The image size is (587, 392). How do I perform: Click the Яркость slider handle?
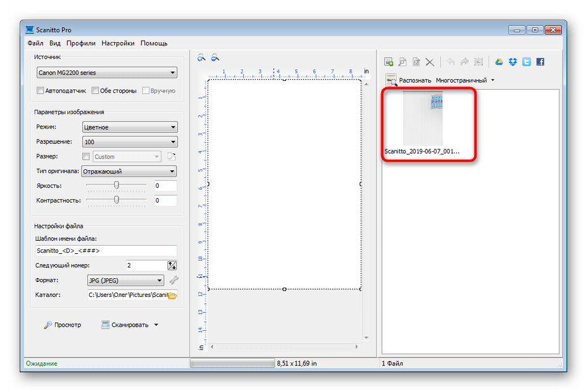[116, 185]
